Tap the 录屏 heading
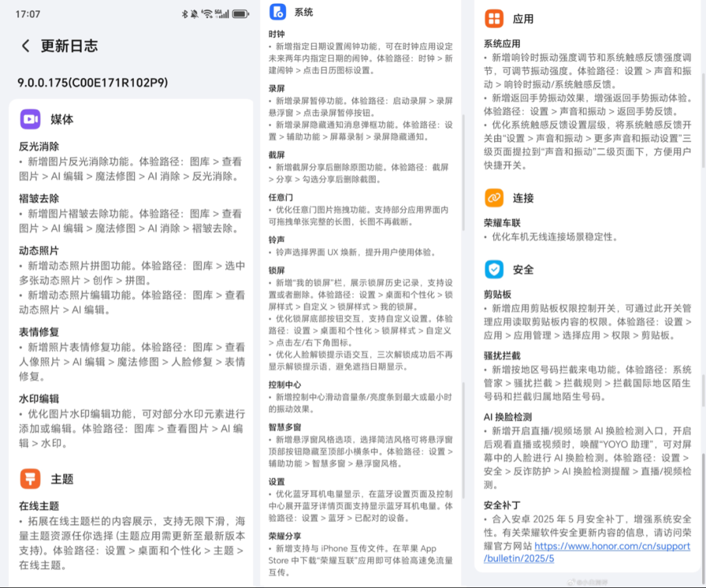Image resolution: width=706 pixels, height=588 pixels. tap(277, 88)
